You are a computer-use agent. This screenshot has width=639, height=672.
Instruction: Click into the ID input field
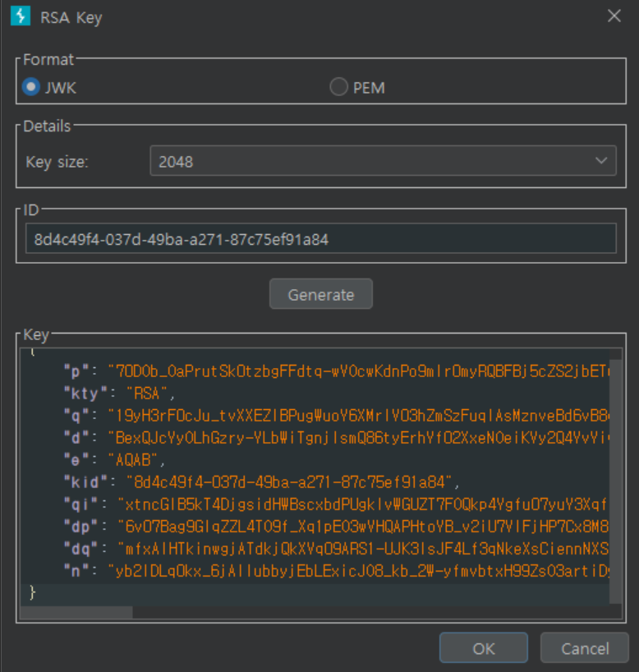point(321,238)
